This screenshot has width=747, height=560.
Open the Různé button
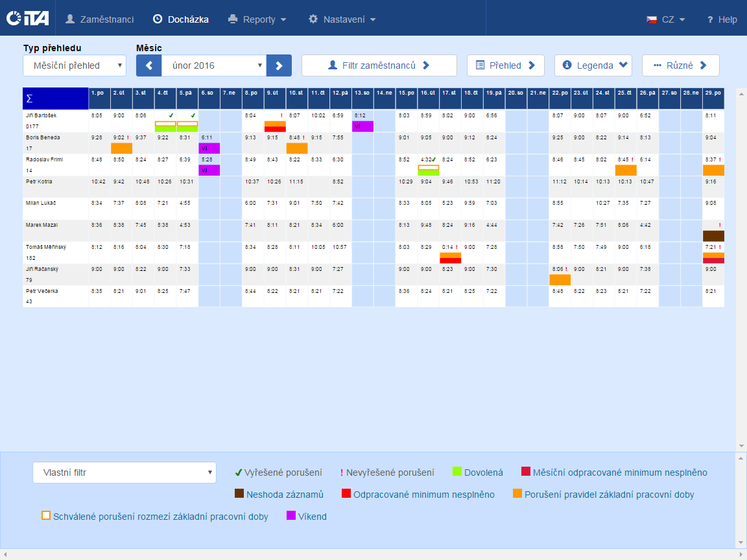(x=680, y=65)
